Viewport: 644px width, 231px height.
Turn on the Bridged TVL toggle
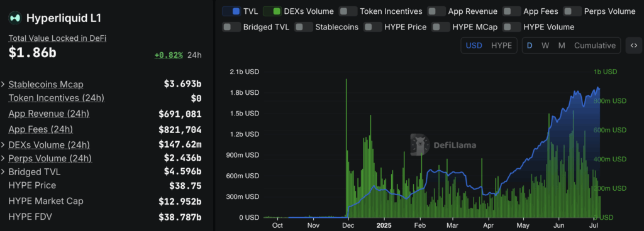(231, 27)
